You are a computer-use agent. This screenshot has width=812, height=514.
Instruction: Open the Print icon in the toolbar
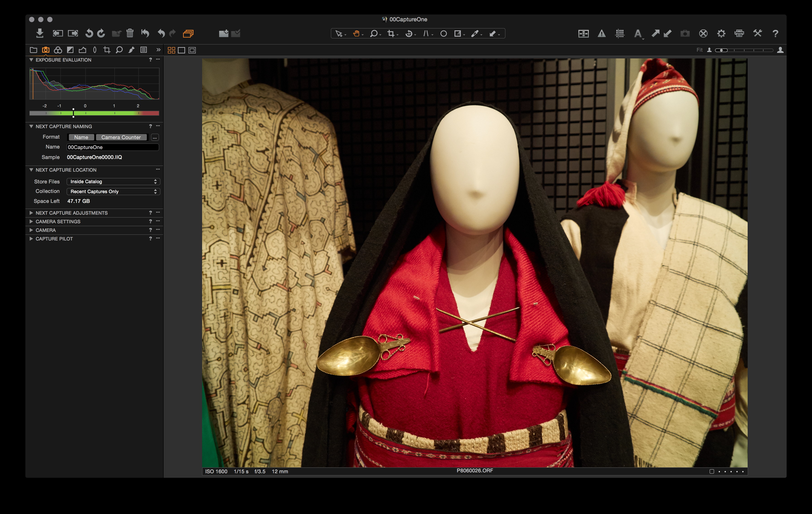pyautogui.click(x=739, y=33)
